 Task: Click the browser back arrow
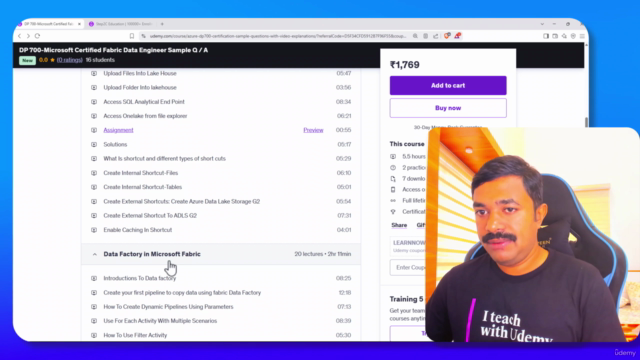coord(20,36)
